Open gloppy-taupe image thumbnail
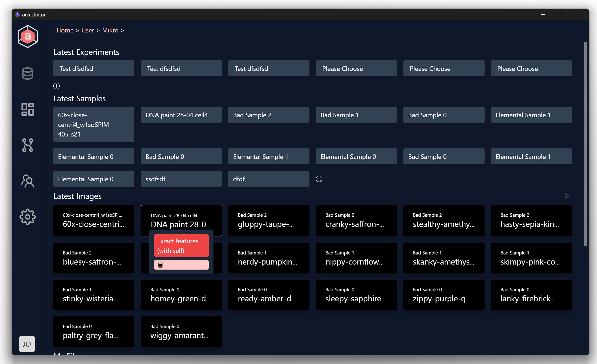Screen dimensions: 597x364 pyautogui.click(x=269, y=221)
